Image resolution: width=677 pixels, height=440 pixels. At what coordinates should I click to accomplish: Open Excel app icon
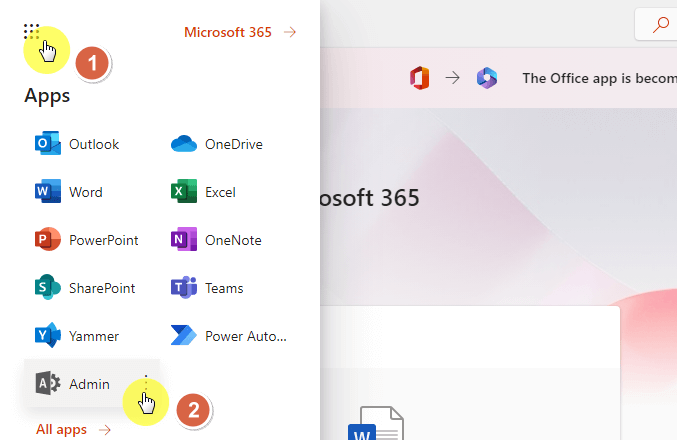coord(184,191)
